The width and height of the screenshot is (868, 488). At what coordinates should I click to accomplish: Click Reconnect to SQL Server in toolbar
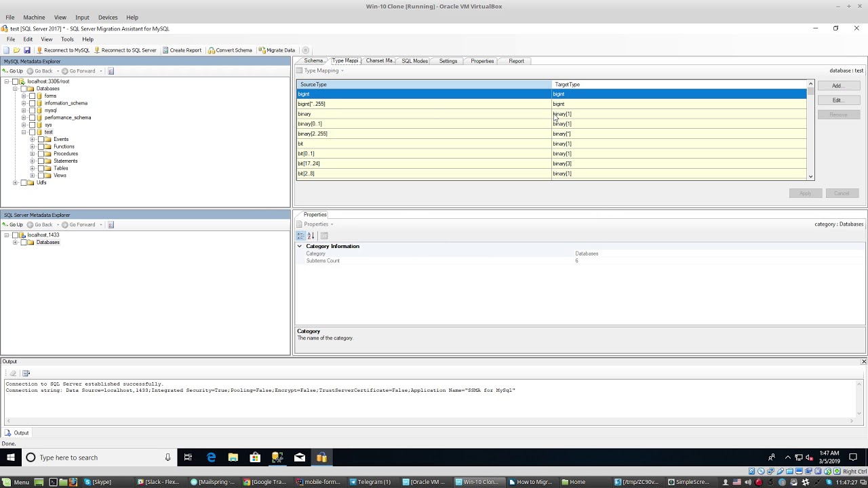point(125,50)
